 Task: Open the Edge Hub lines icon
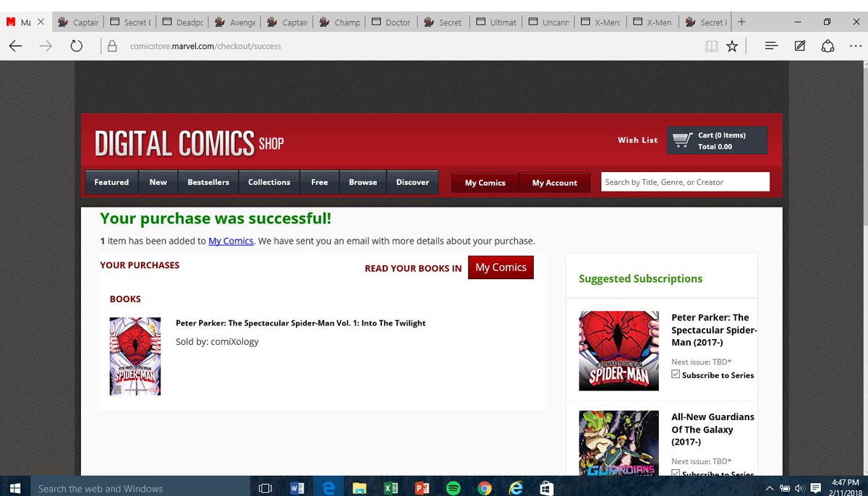(771, 46)
